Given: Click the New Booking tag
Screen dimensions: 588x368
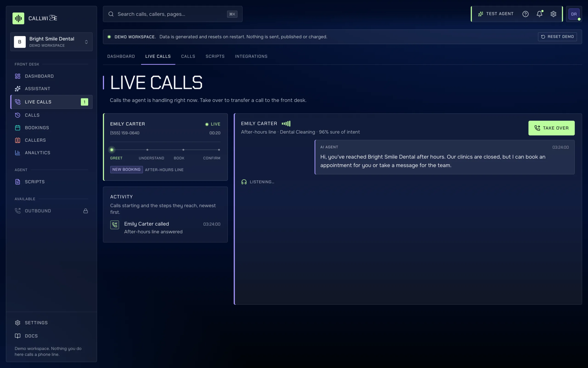Looking at the screenshot, I should click(126, 170).
